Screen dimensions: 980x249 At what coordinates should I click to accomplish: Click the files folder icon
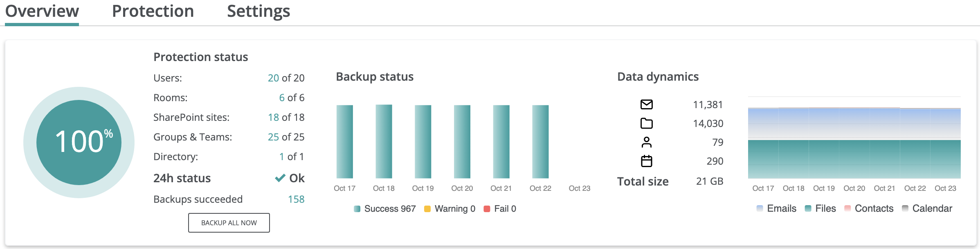click(646, 123)
